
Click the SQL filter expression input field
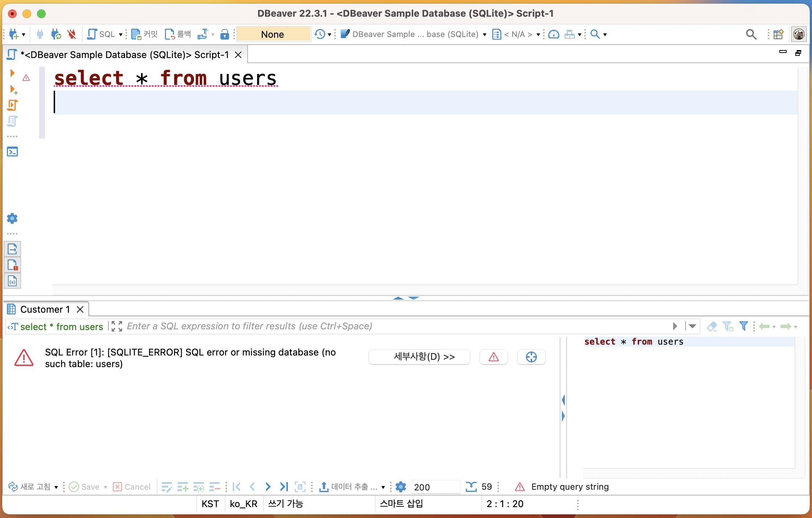(397, 326)
